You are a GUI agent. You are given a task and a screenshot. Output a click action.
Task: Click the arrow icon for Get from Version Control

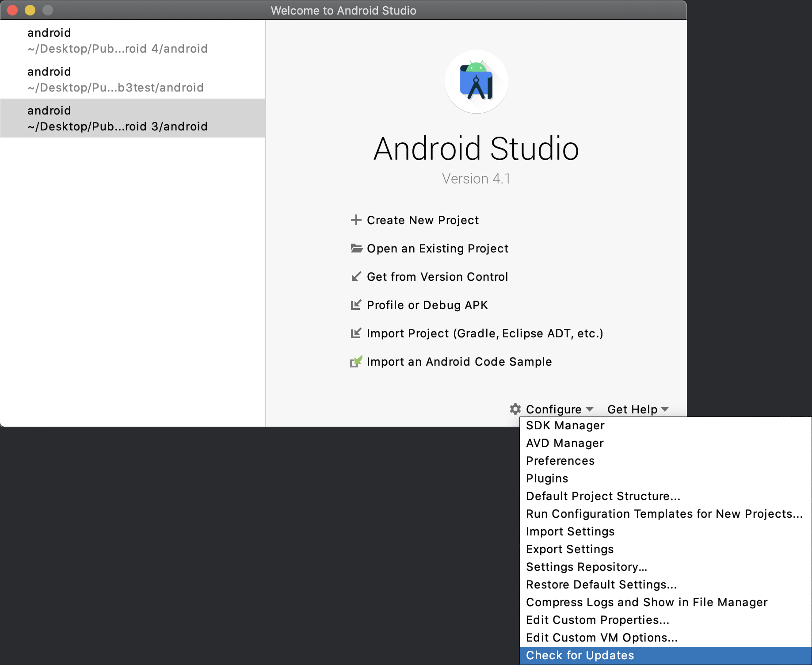[356, 276]
